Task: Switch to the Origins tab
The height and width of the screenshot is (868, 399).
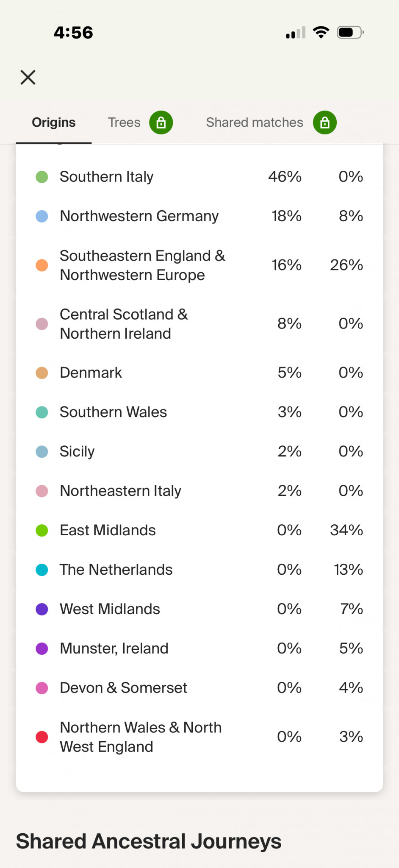Action: click(54, 122)
